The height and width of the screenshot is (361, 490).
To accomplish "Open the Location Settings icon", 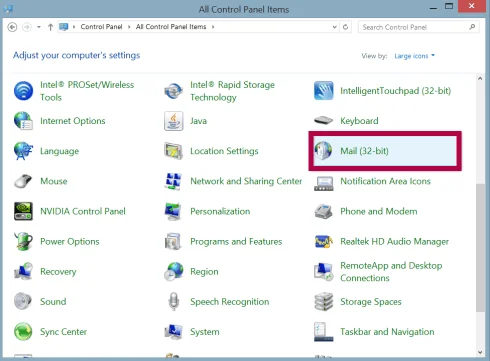I will coord(173,151).
